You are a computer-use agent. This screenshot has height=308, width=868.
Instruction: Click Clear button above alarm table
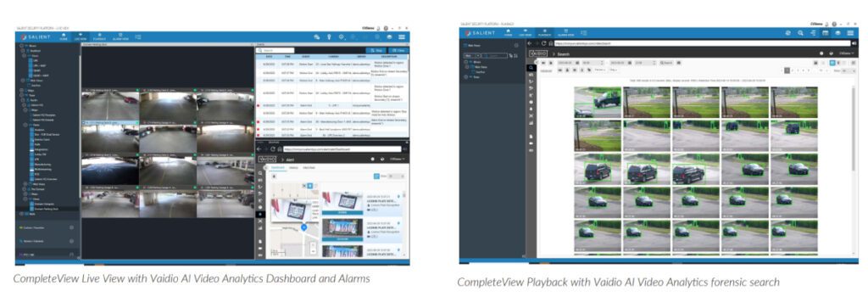pos(398,50)
